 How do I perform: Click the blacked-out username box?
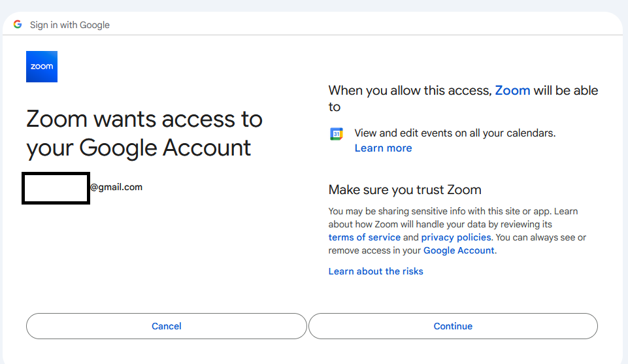(56, 188)
